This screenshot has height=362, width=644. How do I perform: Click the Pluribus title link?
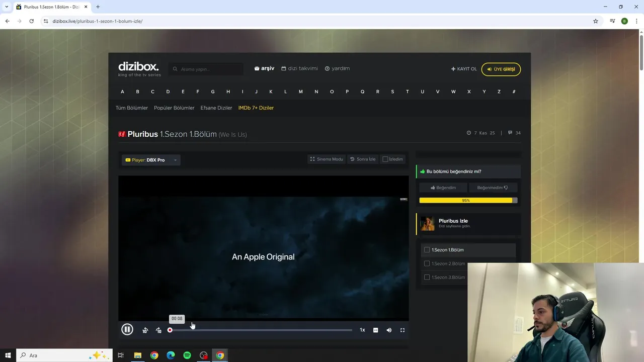tap(143, 134)
